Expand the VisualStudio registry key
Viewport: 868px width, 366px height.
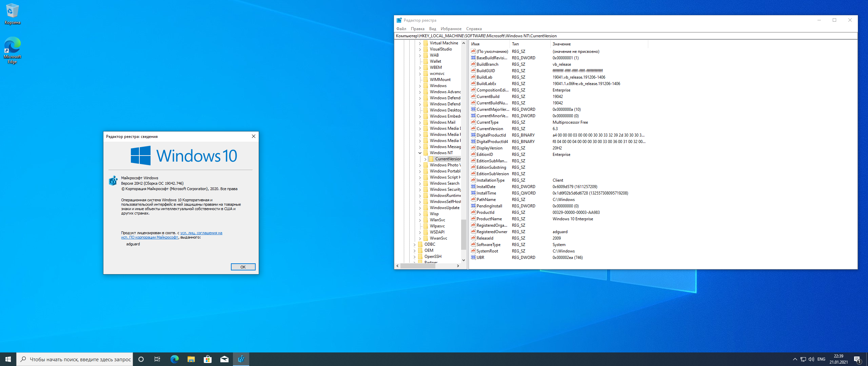[420, 49]
